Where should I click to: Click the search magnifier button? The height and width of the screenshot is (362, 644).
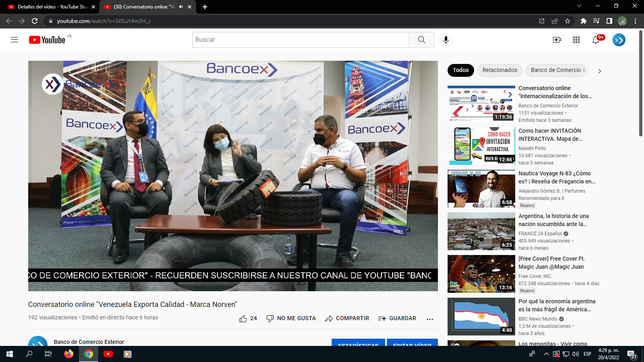coord(421,40)
